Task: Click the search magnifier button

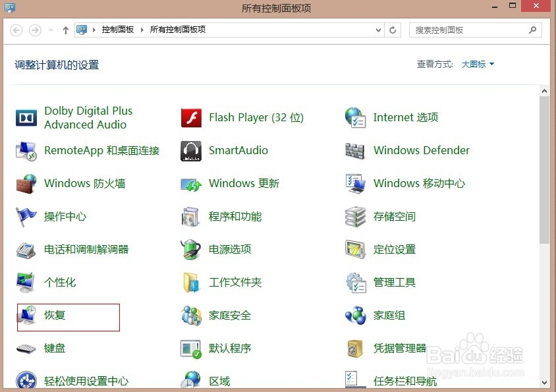Action: coord(532,30)
